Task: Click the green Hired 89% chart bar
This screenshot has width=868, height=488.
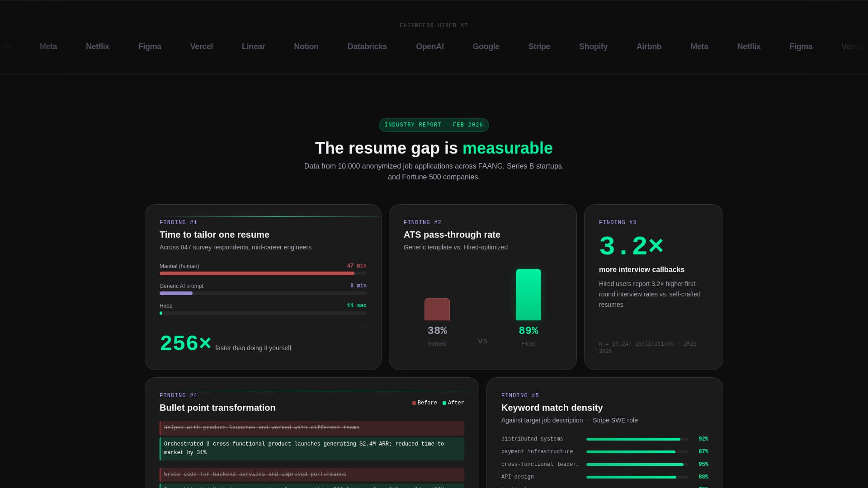Action: point(528,295)
